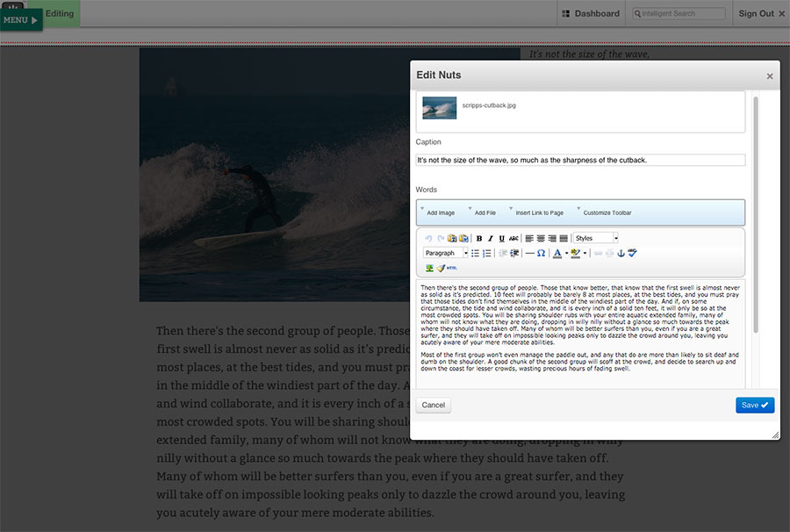Center-align the paragraph text
Screen dimensions: 790x532
tap(541, 239)
